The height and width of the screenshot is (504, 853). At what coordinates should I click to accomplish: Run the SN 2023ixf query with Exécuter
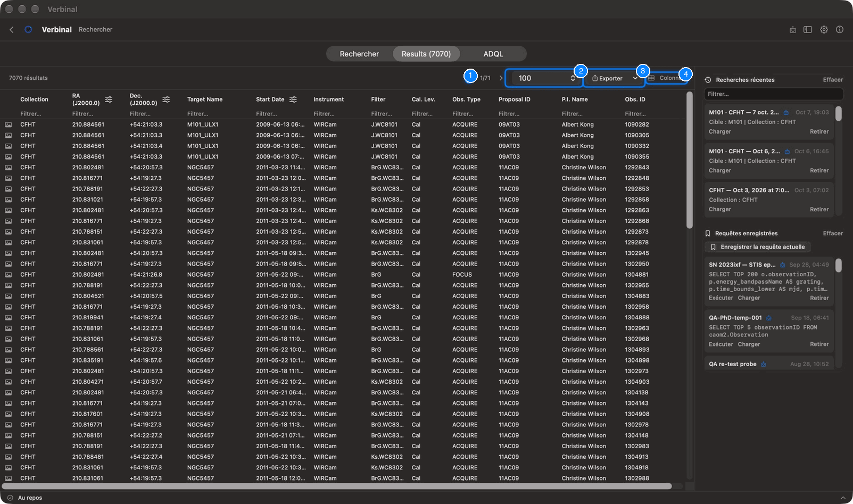point(721,298)
